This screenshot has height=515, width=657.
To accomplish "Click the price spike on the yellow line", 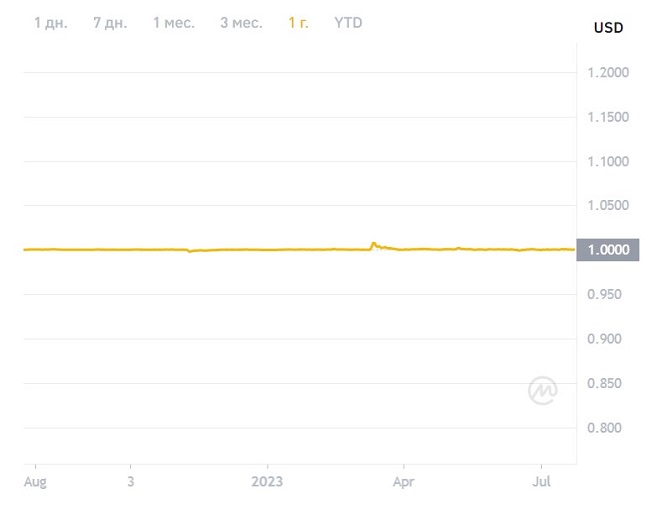I will click(x=374, y=243).
